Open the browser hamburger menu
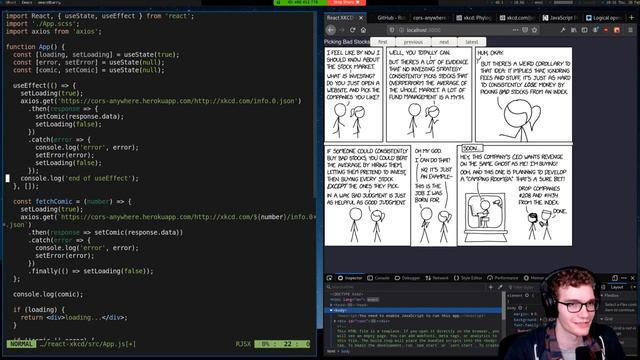640x360 pixels. (x=631, y=30)
